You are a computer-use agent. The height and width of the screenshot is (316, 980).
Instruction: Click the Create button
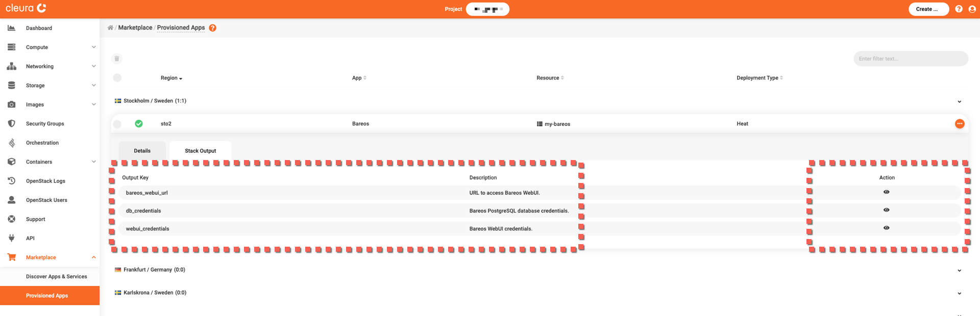(928, 9)
